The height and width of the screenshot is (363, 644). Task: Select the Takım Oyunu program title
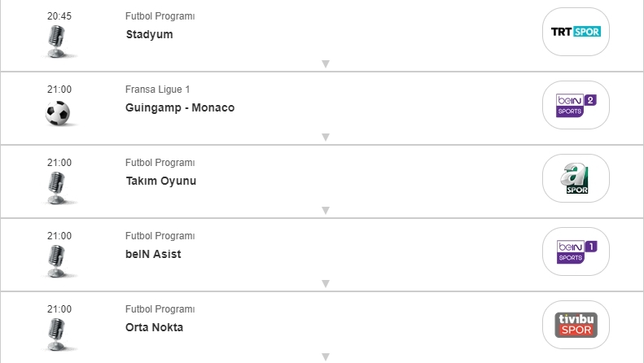161,181
